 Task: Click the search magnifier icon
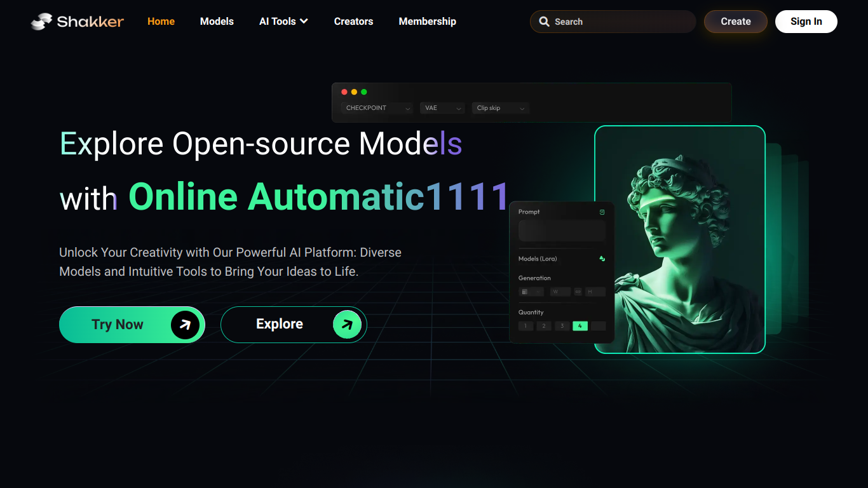(544, 22)
